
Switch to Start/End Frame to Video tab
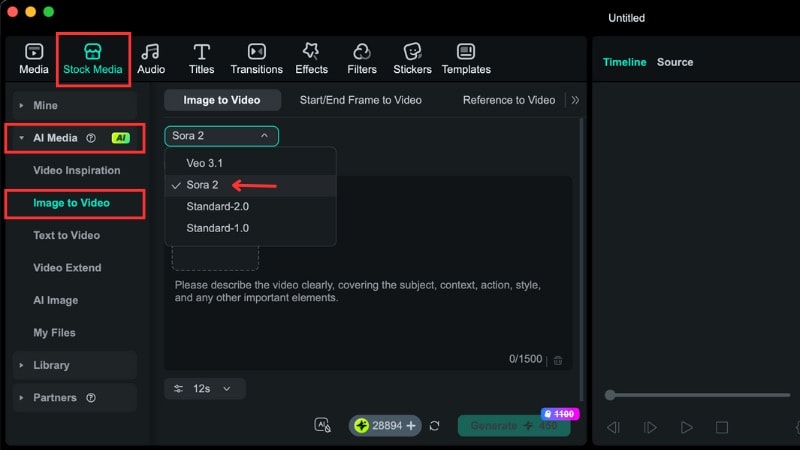(x=361, y=100)
